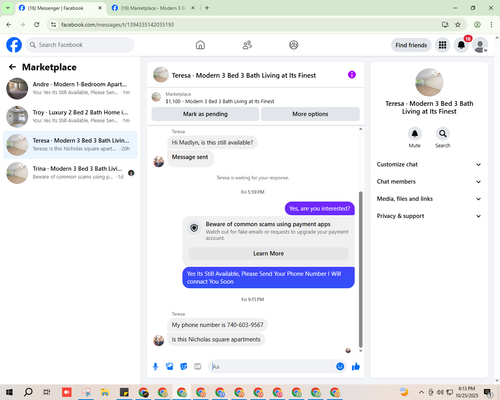Open the emoji picker in message box
500x400 pixels.
point(340,367)
